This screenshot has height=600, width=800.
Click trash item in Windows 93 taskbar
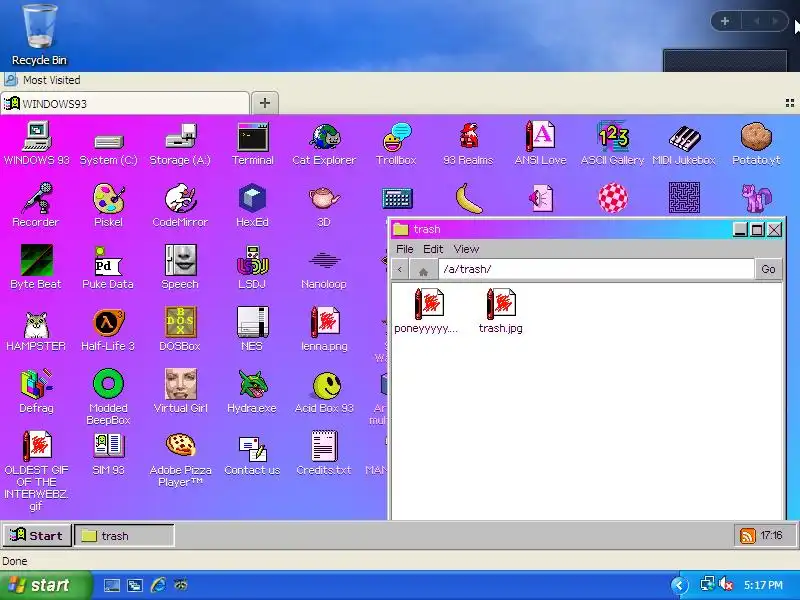coord(124,535)
